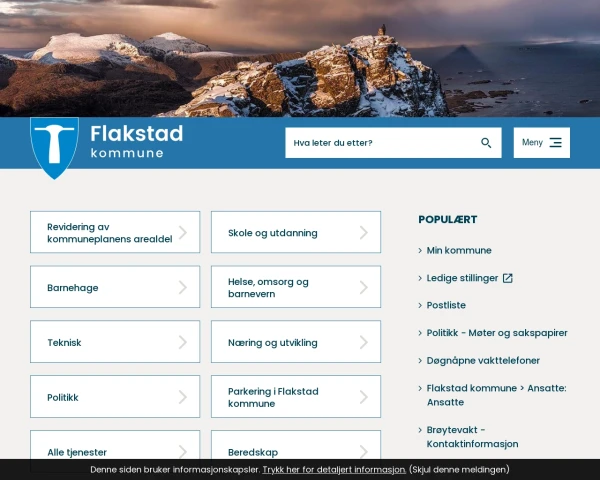
Task: Open the Teknisk card
Action: pos(115,341)
